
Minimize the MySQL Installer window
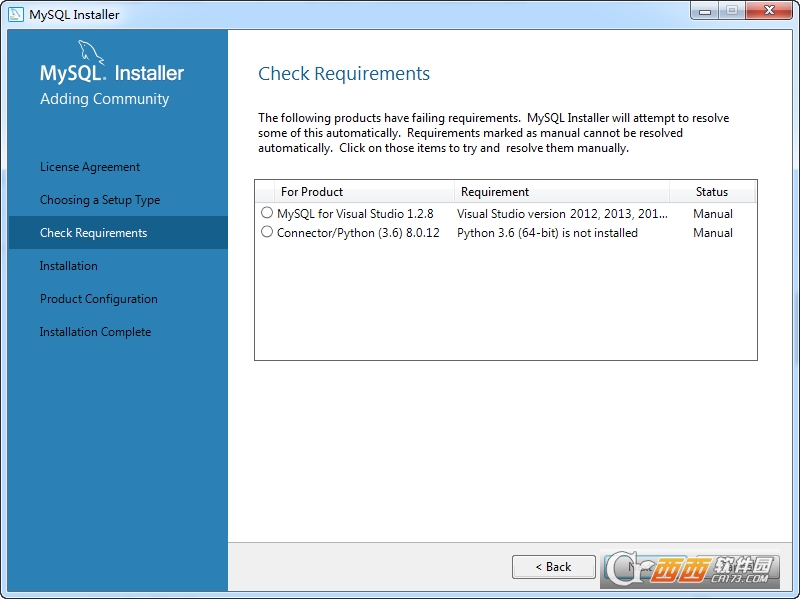pyautogui.click(x=705, y=11)
